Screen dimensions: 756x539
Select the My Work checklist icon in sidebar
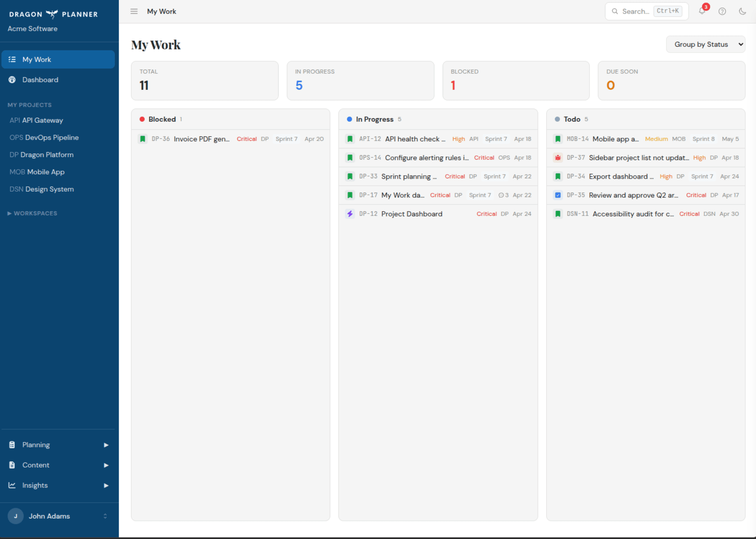tap(12, 59)
